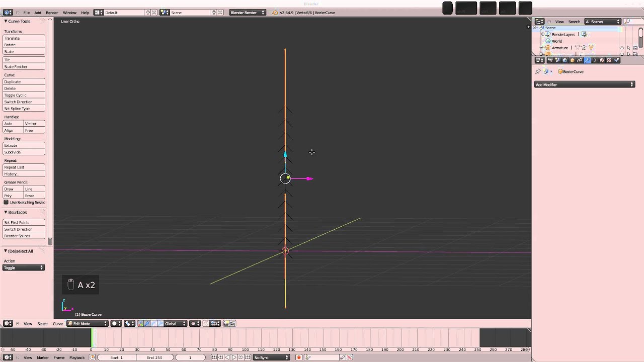Open the Blender Render engine dropdown

[x=247, y=13]
